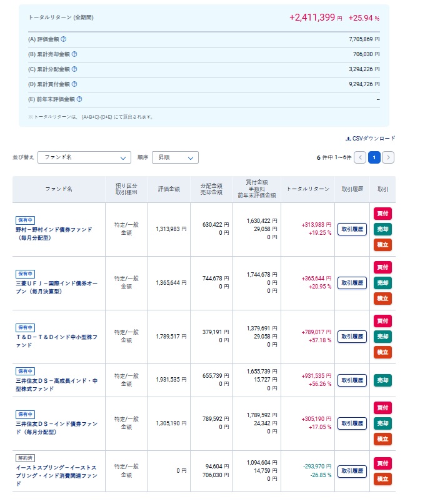This screenshot has height=504, width=440.
Task: Open the 昇順 sort order dropdown
Action: tap(175, 157)
